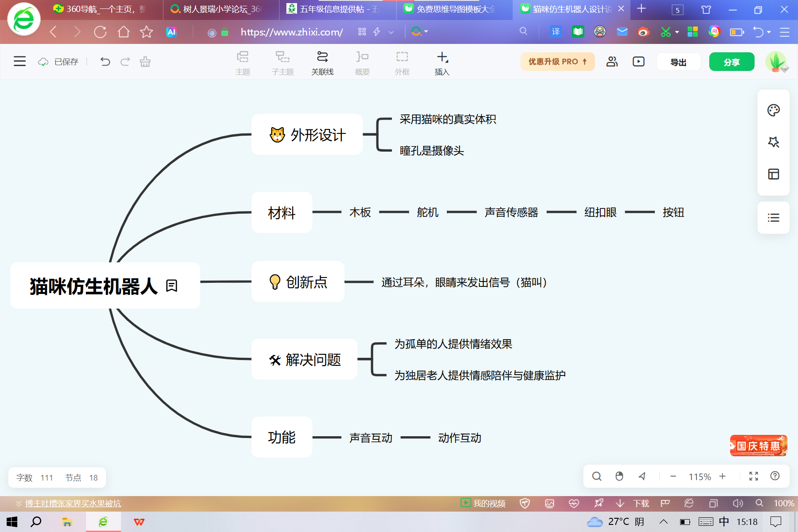Open the outline list view icon
The width and height of the screenshot is (798, 532).
(x=774, y=218)
